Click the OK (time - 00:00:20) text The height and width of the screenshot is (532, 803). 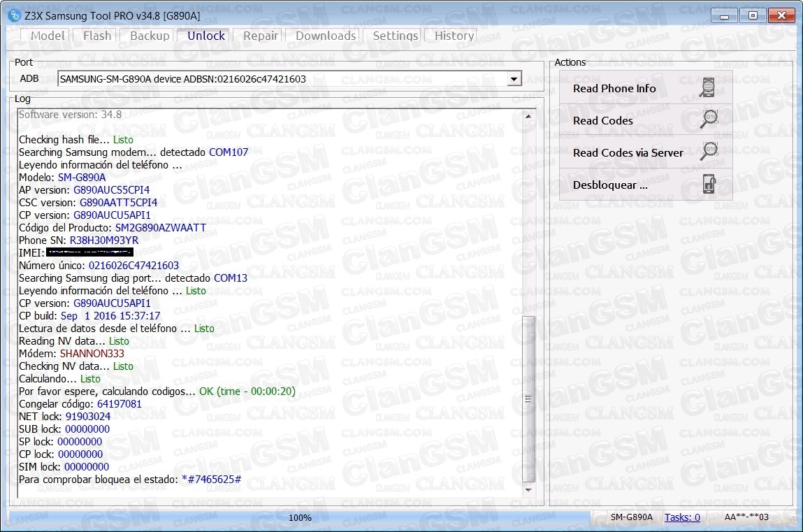tap(247, 391)
